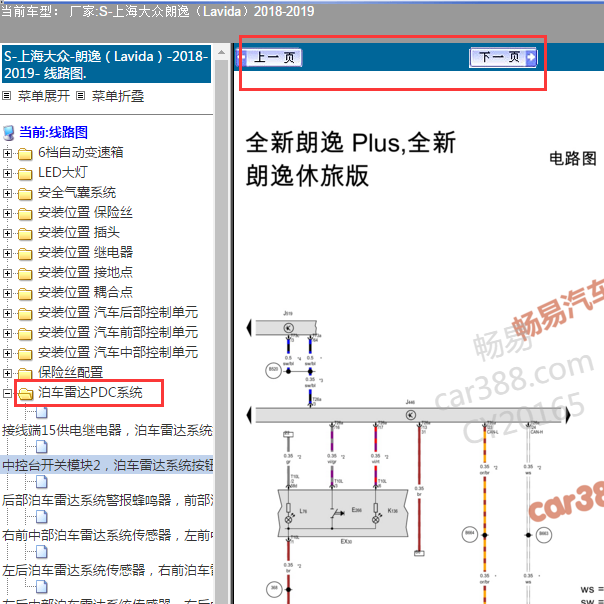The height and width of the screenshot is (604, 604).
Task: Open 后部泊车雷达系统警报蜂鸣器 diagram
Action: click(x=107, y=500)
